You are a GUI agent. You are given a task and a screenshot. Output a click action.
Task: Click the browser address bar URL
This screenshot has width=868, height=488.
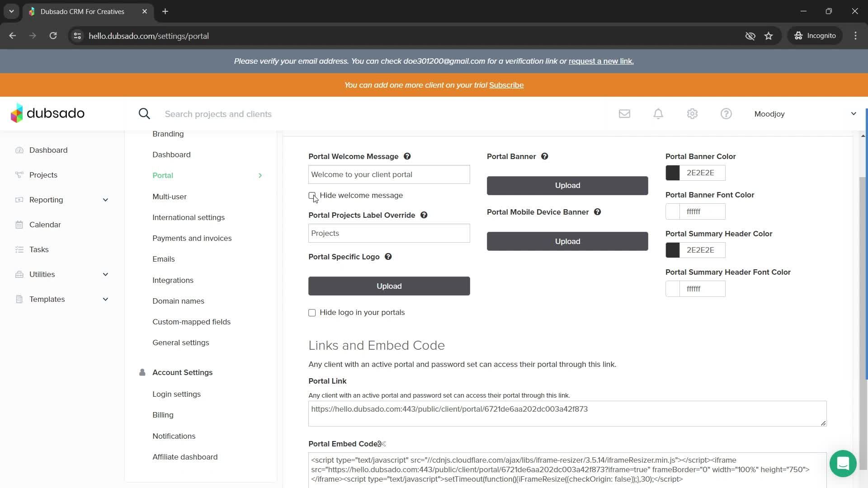149,36
